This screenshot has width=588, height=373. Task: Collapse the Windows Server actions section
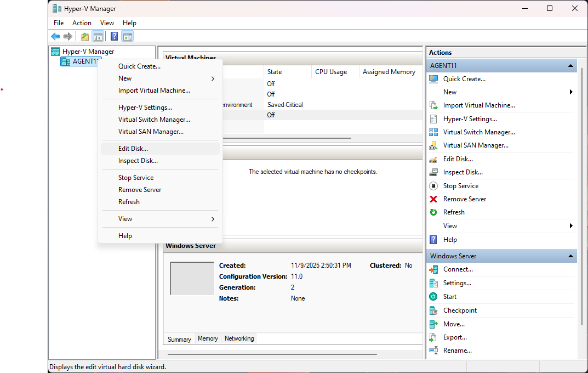[571, 256]
